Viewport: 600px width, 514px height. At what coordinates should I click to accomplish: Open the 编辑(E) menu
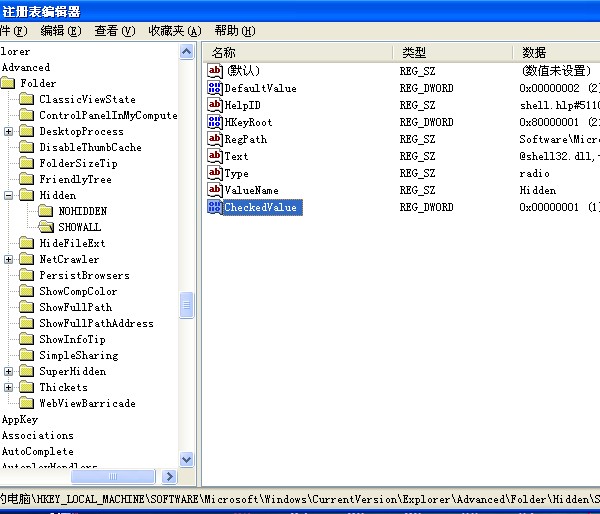pos(61,31)
